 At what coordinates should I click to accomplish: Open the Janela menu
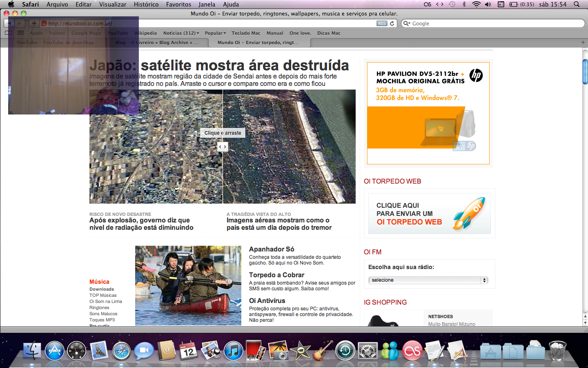click(207, 4)
